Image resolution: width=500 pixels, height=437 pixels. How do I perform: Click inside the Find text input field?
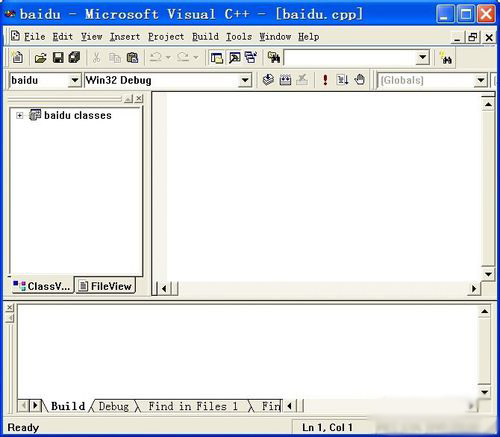click(350, 58)
